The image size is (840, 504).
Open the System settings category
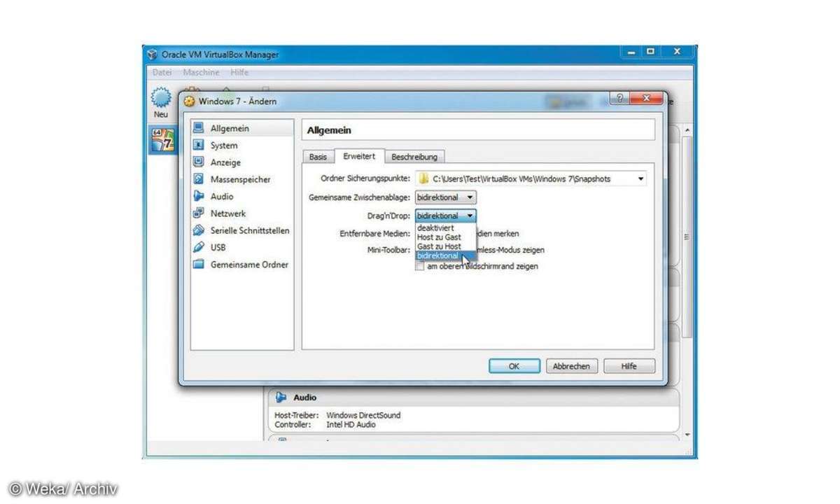tap(242, 146)
